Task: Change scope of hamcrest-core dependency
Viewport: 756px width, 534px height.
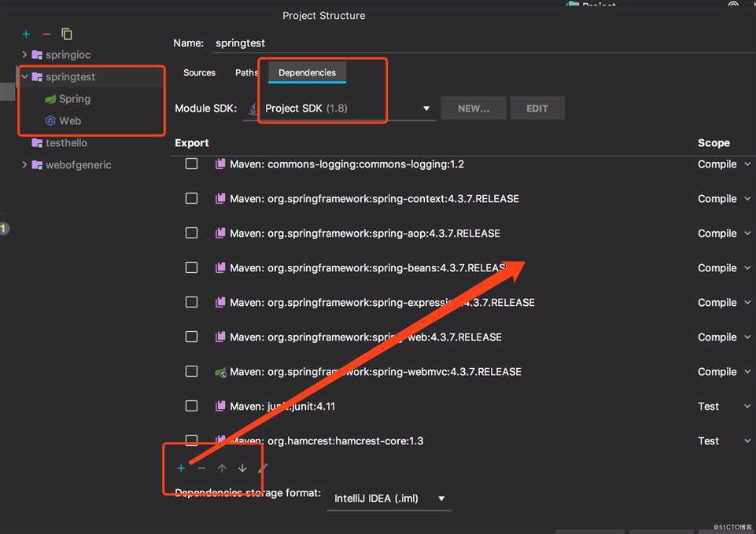Action: (724, 440)
